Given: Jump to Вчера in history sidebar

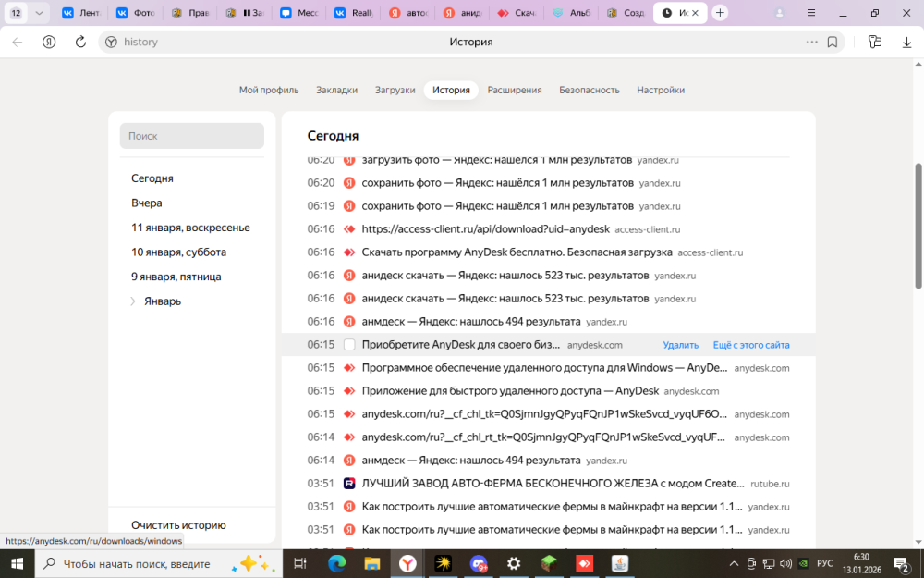Looking at the screenshot, I should pos(147,203).
